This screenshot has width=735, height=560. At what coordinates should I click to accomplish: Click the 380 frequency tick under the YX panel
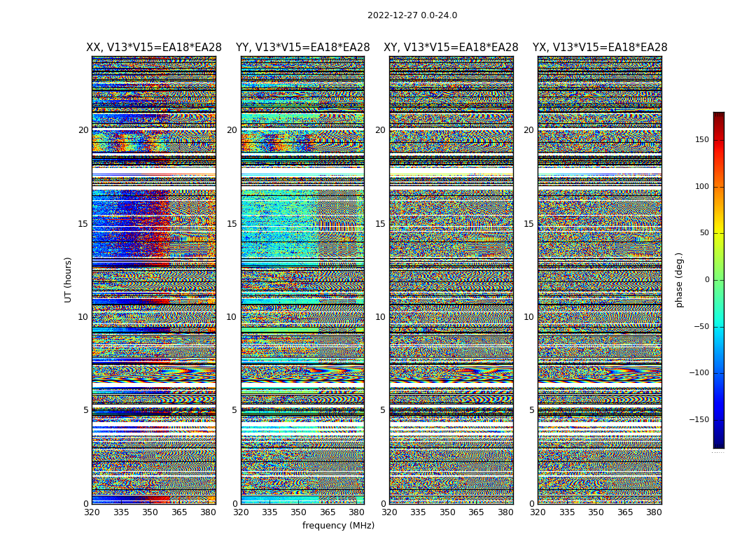(654, 512)
